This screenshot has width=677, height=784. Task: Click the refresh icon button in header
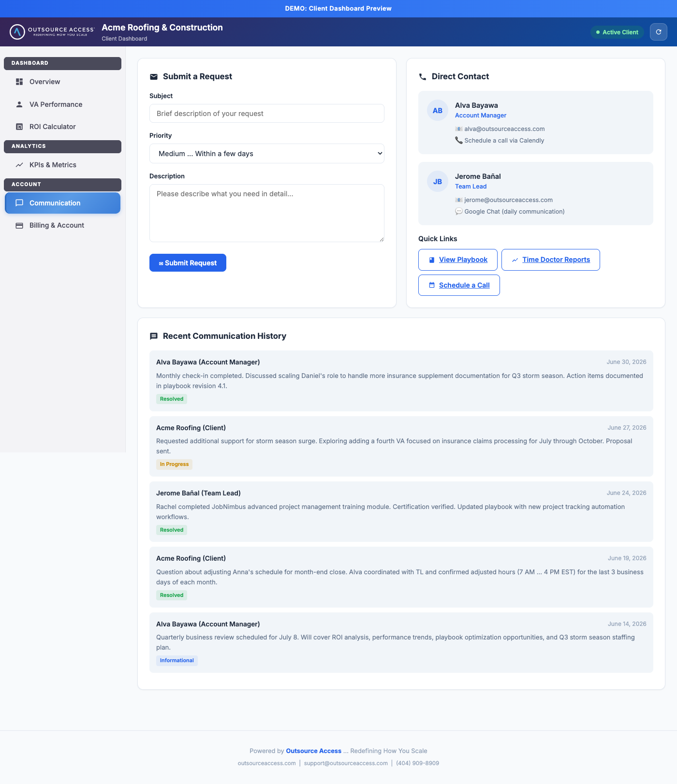pos(659,32)
